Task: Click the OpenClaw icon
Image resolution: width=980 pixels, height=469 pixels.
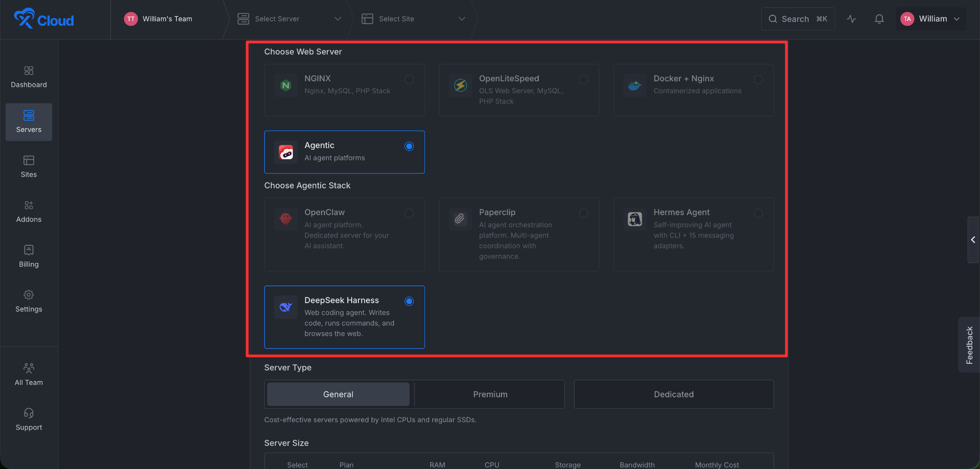Action: coord(286,219)
